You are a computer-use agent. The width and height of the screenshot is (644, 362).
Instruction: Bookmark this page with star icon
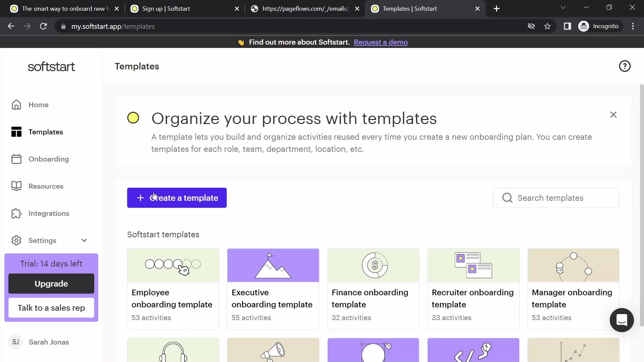tap(547, 26)
